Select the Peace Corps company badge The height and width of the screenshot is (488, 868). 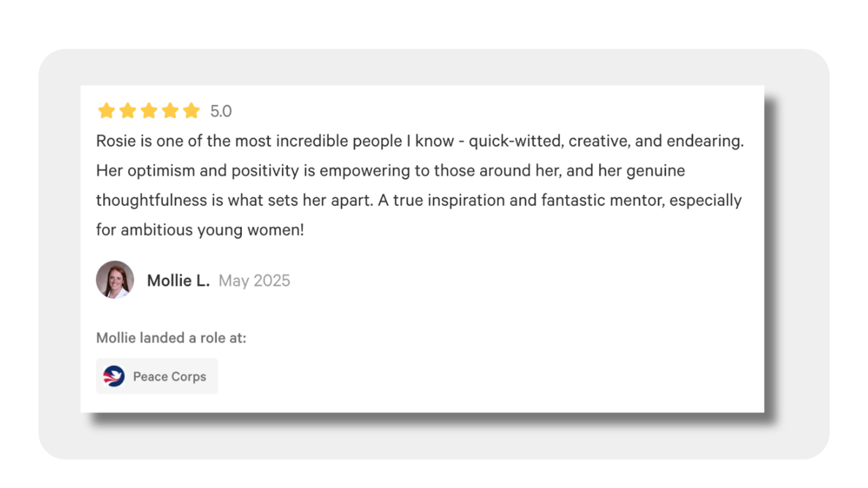coord(157,376)
